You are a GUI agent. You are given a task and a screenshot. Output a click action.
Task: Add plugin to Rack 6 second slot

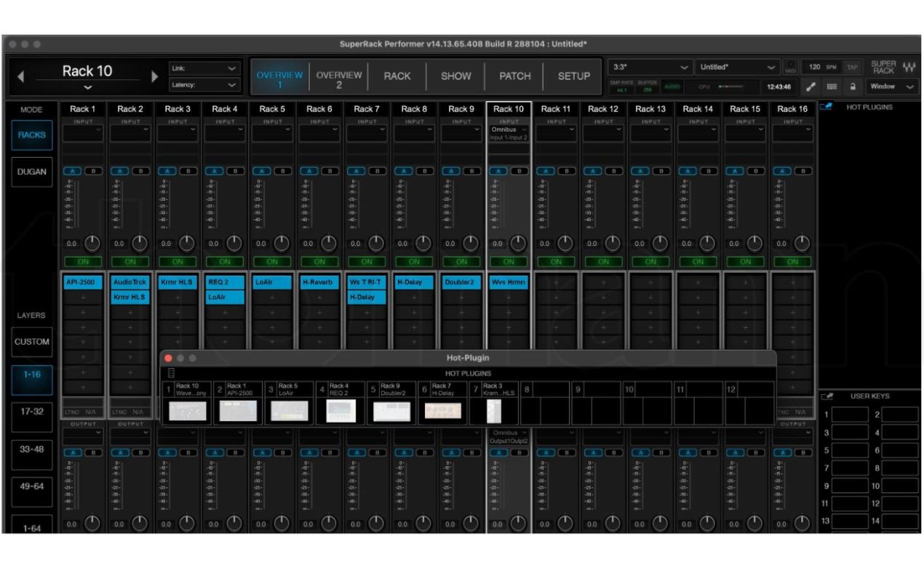click(319, 298)
